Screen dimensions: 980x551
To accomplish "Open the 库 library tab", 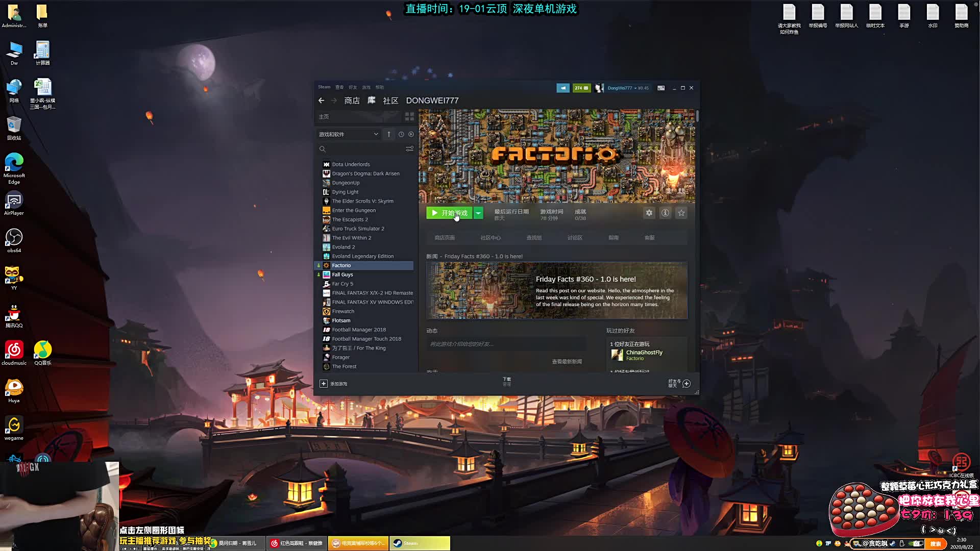I will pyautogui.click(x=372, y=101).
